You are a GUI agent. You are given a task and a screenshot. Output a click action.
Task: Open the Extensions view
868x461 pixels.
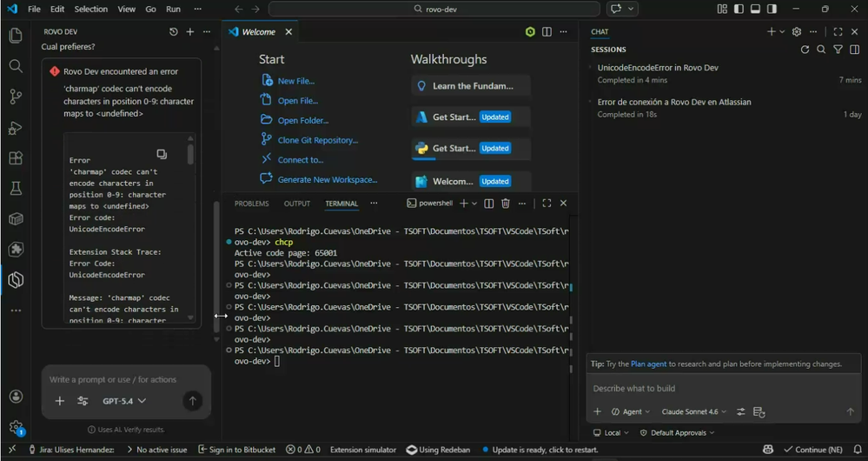click(x=16, y=158)
